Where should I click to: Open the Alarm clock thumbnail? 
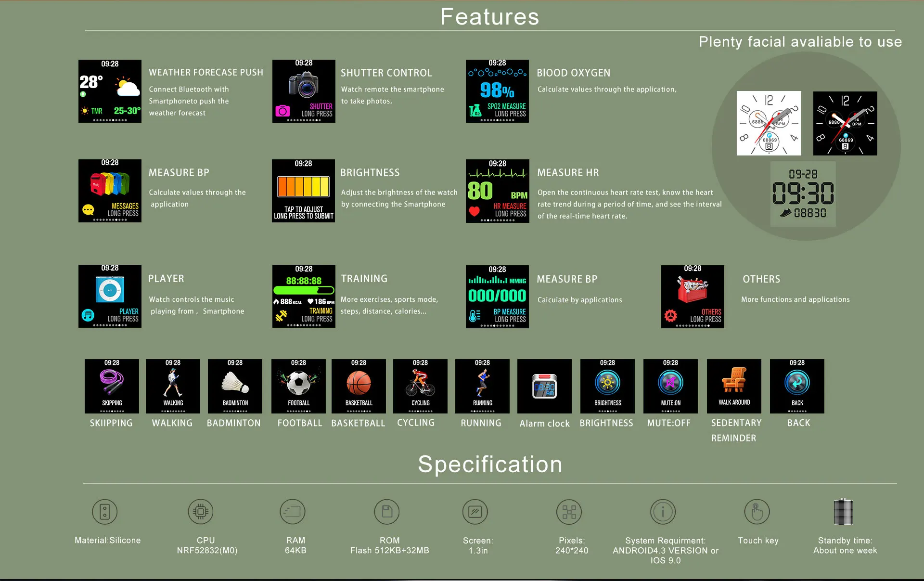[x=544, y=386]
